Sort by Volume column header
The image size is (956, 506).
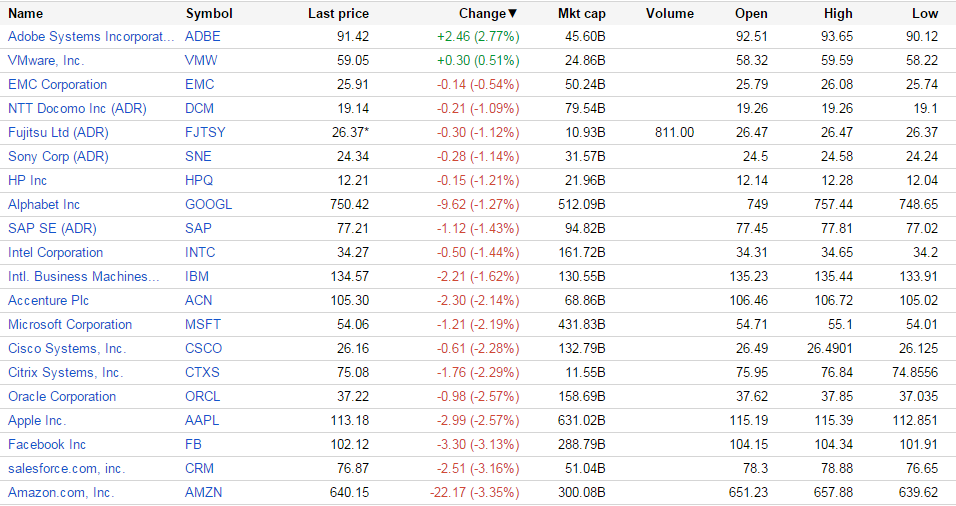tap(669, 14)
